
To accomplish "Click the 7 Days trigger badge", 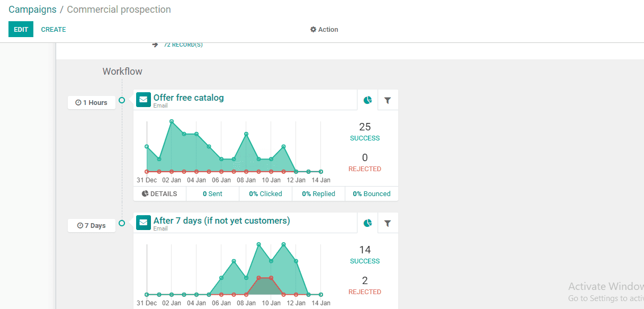I will 92,225.
